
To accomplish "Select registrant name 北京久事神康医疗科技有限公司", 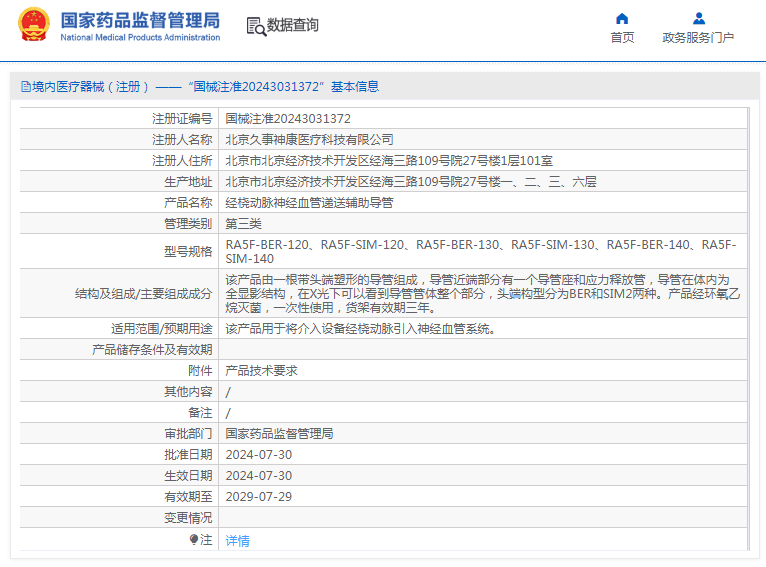I will click(309, 140).
